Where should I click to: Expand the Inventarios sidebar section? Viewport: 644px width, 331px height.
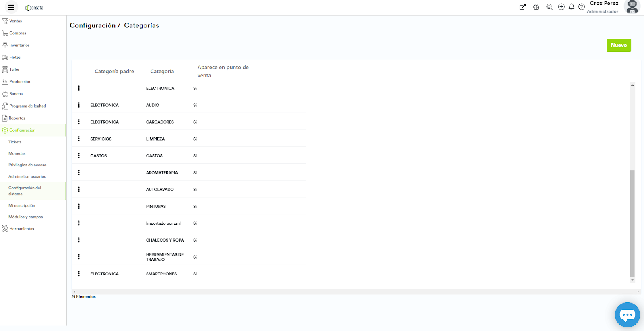pyautogui.click(x=19, y=45)
